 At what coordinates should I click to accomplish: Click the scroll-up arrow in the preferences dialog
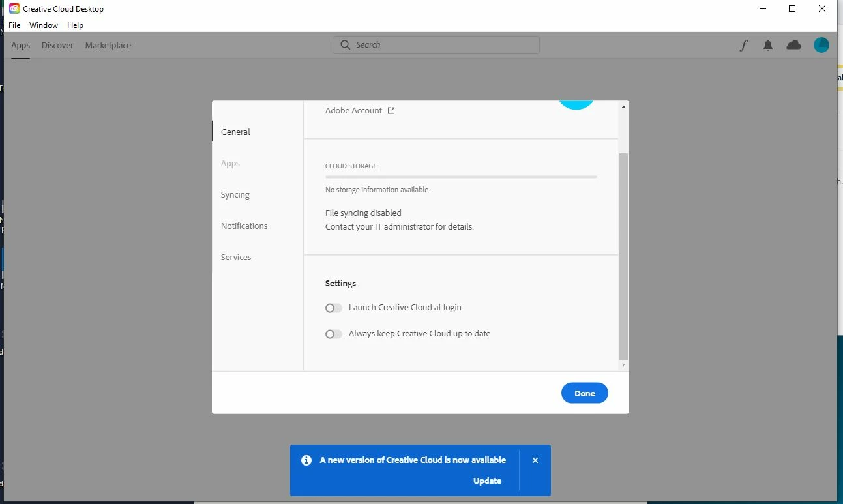point(623,107)
